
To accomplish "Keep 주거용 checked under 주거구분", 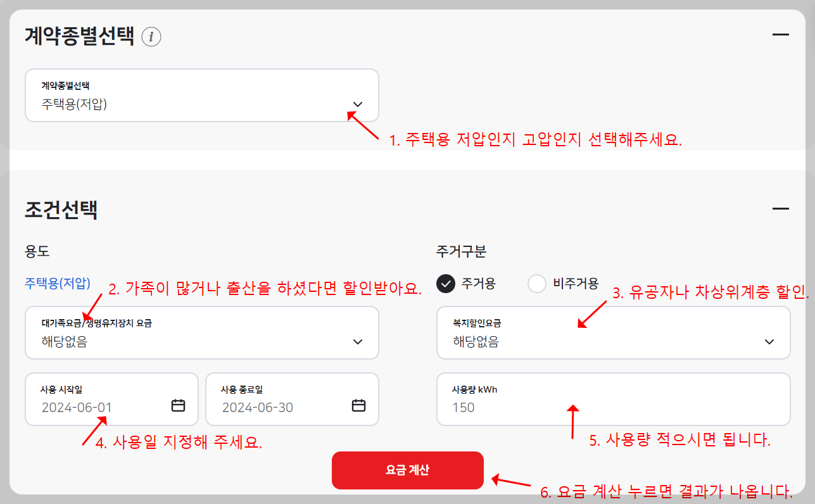I will pos(446,284).
